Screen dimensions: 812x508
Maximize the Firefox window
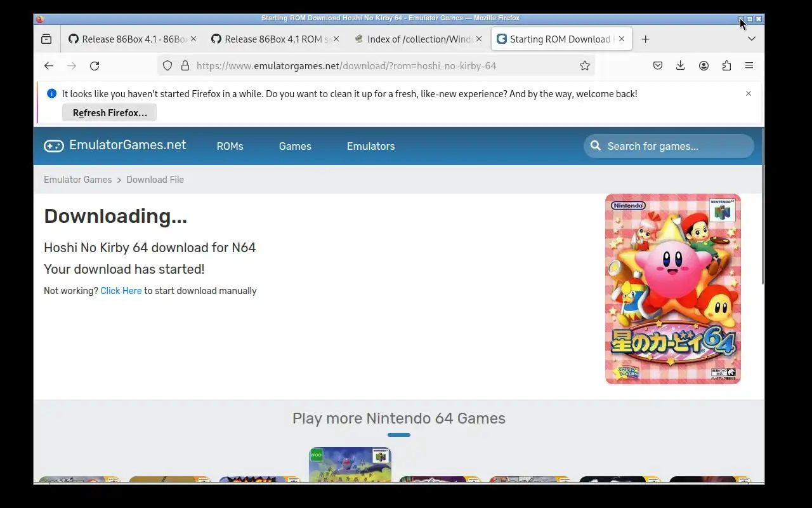click(750, 19)
